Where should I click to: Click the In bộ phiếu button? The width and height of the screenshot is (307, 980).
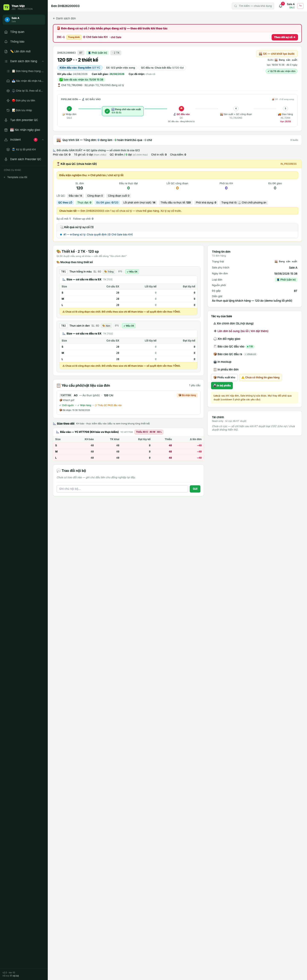tap(222, 385)
